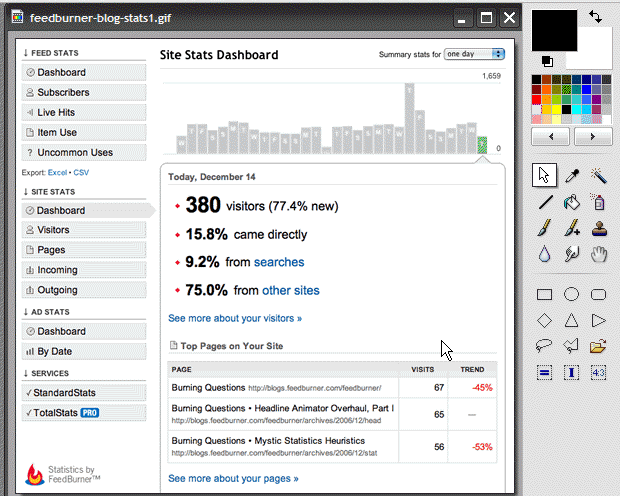The image size is (620, 496).
Task: Open the 'other sites' link
Action: point(291,290)
